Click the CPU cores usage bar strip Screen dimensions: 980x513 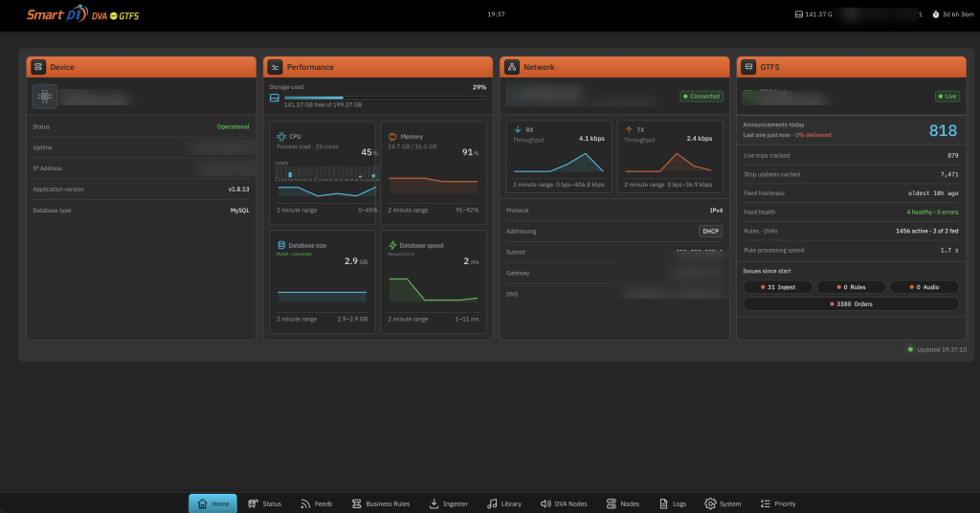pos(327,173)
